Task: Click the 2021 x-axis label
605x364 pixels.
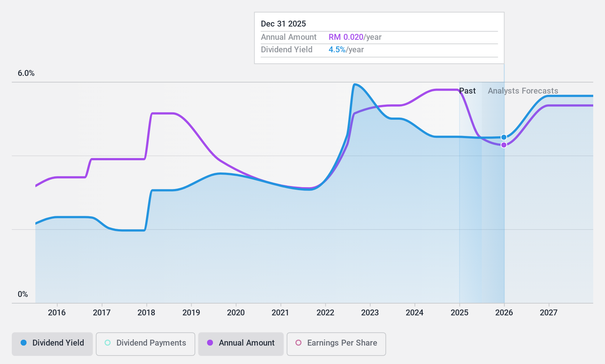Action: pyautogui.click(x=280, y=313)
